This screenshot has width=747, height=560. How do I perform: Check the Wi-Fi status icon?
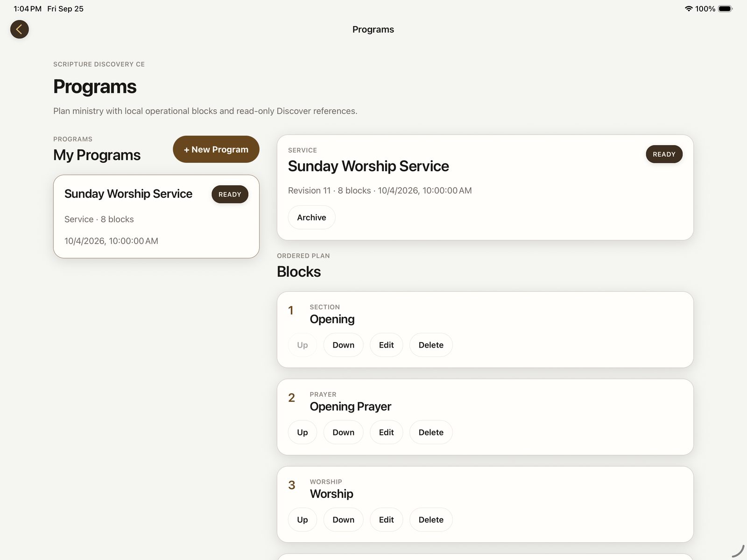(x=688, y=9)
